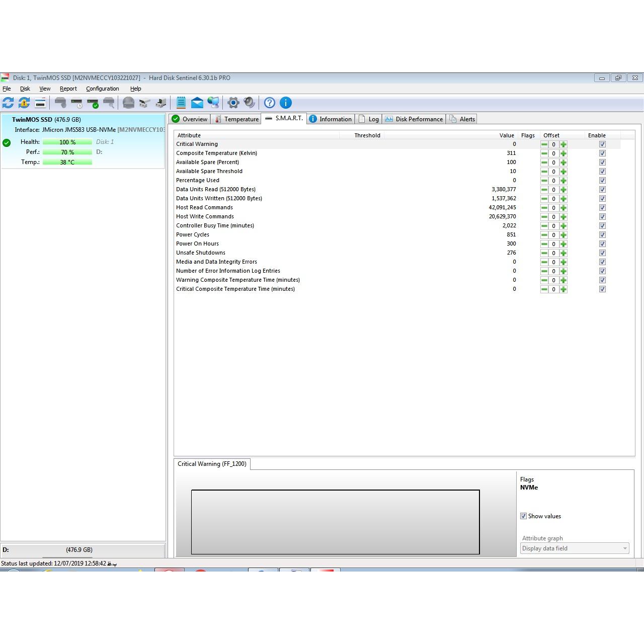Click the speaker sound toolbar icon
The height and width of the screenshot is (644, 644).
(249, 103)
